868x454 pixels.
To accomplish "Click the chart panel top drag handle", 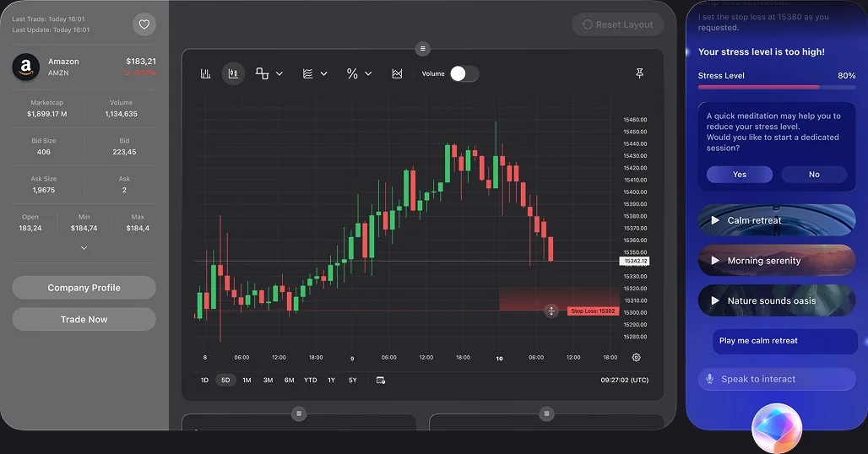I will click(x=422, y=49).
